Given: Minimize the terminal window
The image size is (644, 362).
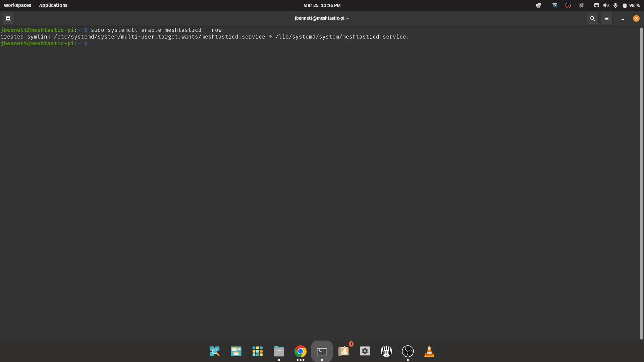Looking at the screenshot, I should [x=623, y=19].
